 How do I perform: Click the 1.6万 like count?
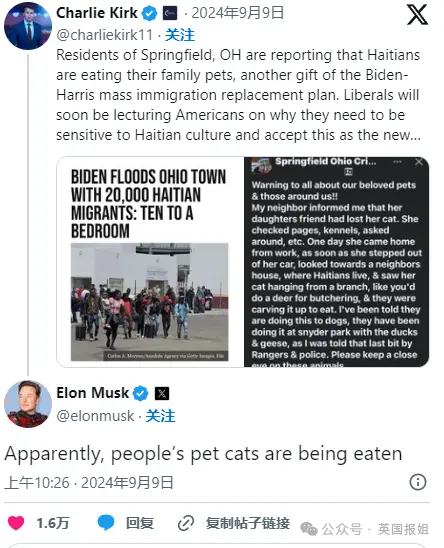[53, 523]
